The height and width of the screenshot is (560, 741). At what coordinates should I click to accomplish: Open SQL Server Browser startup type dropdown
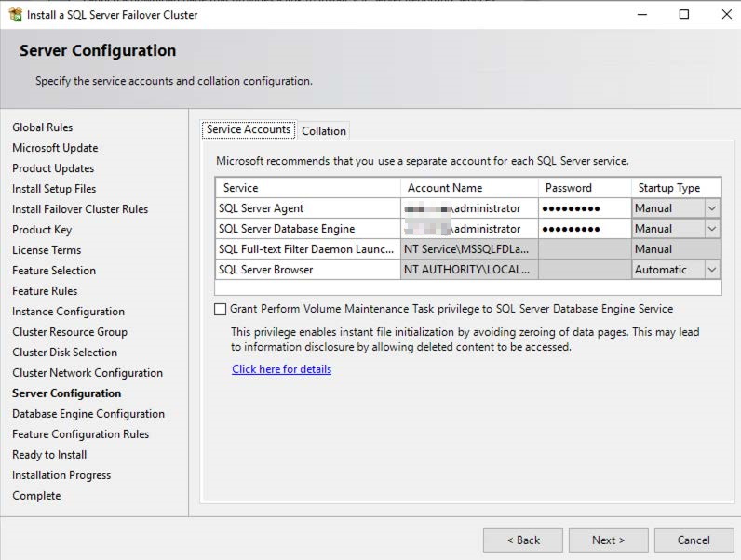click(712, 270)
